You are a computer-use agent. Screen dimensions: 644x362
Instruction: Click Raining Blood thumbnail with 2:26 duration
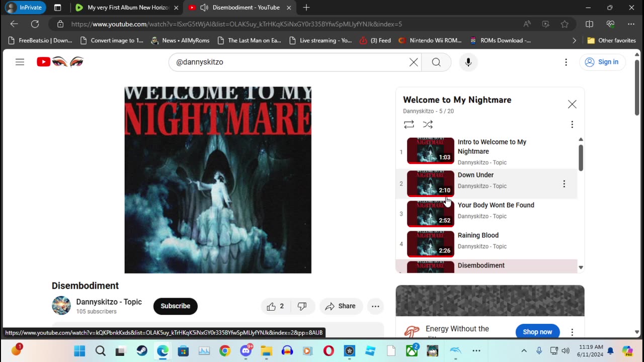[430, 244]
